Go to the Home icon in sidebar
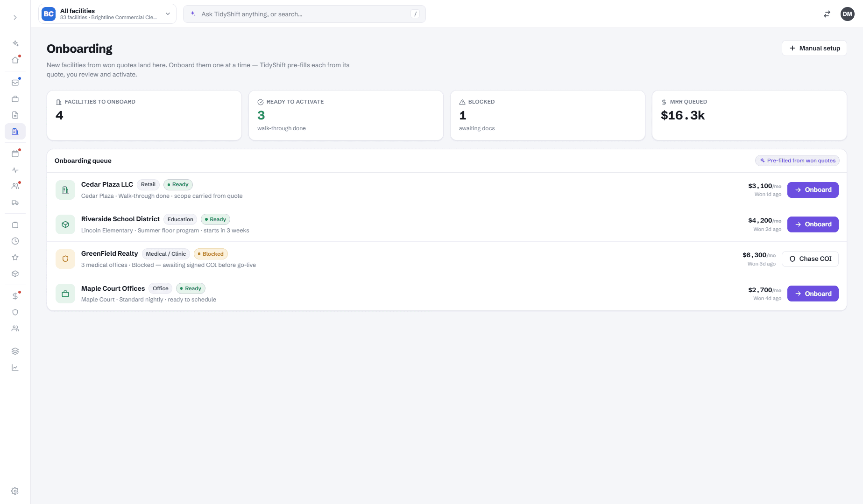863x504 pixels. click(15, 60)
